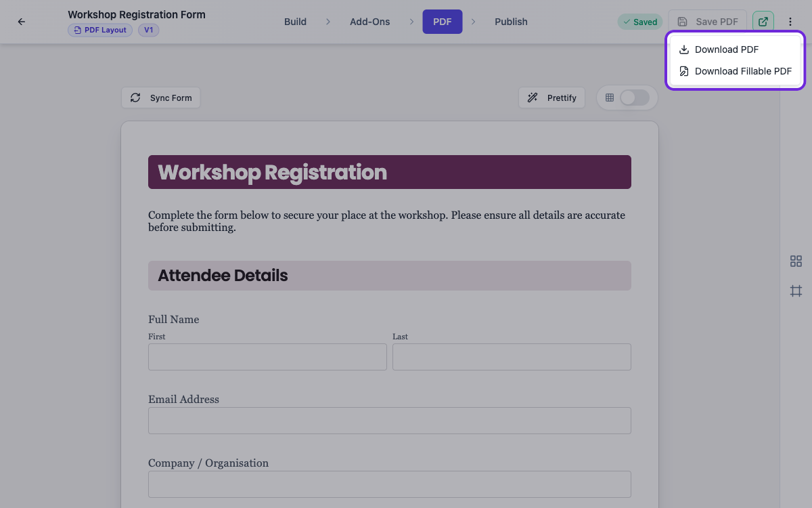Click the back arrow icon
This screenshot has width=812, height=508.
click(22, 22)
